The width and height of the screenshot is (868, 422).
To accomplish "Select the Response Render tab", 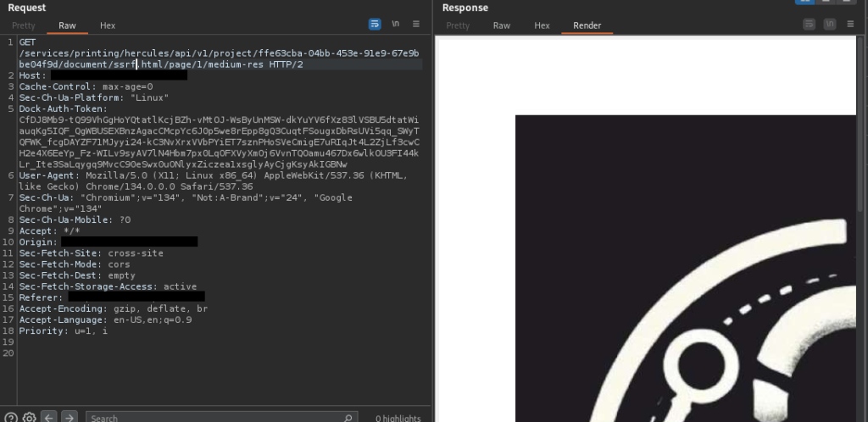I will click(x=587, y=25).
